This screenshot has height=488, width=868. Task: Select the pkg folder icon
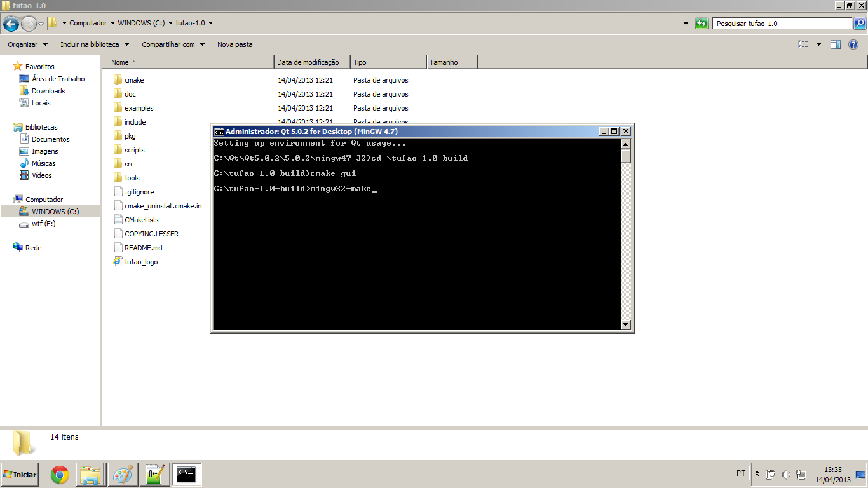click(x=118, y=136)
